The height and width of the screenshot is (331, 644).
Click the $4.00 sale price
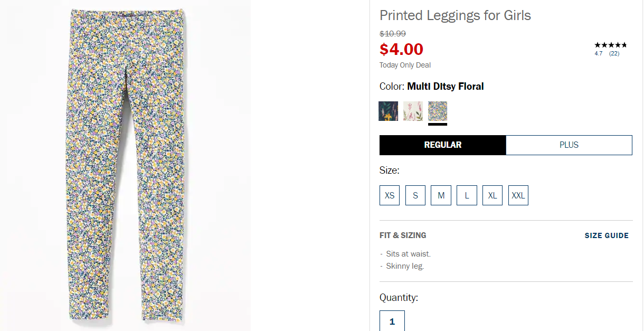[401, 49]
